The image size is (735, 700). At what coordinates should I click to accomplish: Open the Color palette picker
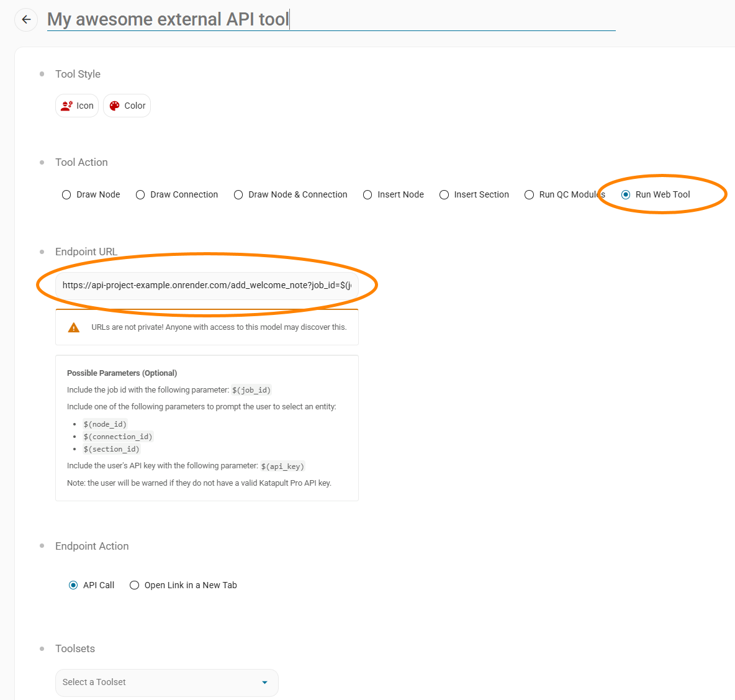[127, 106]
